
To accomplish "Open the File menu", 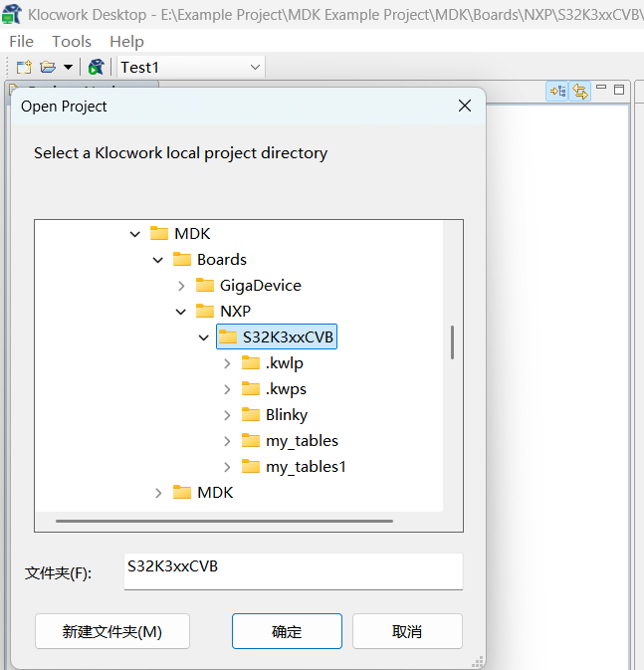I will tap(21, 42).
